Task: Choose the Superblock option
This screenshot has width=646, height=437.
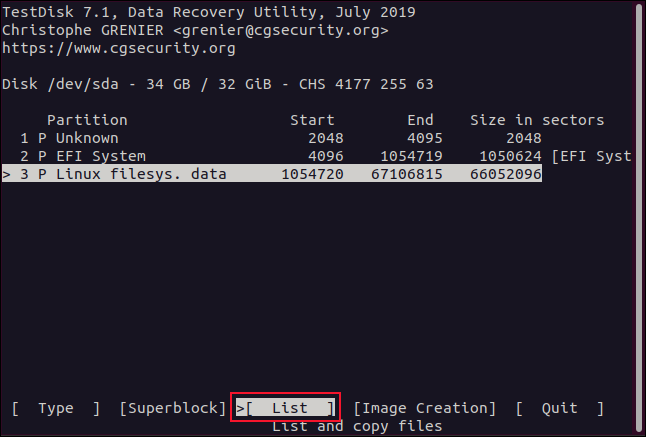Action: click(x=173, y=408)
